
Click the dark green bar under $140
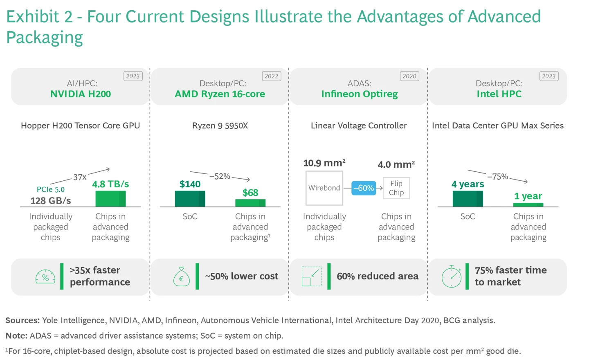[x=190, y=199]
